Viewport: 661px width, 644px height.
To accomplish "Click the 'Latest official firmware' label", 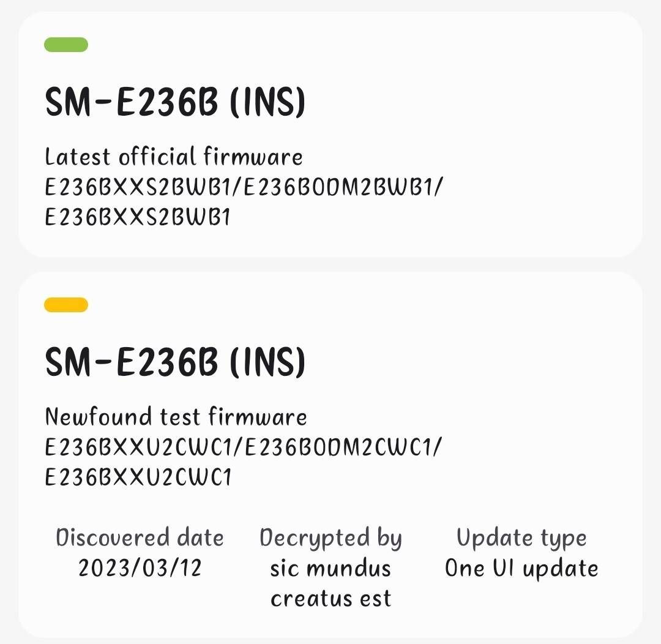I will [x=174, y=157].
